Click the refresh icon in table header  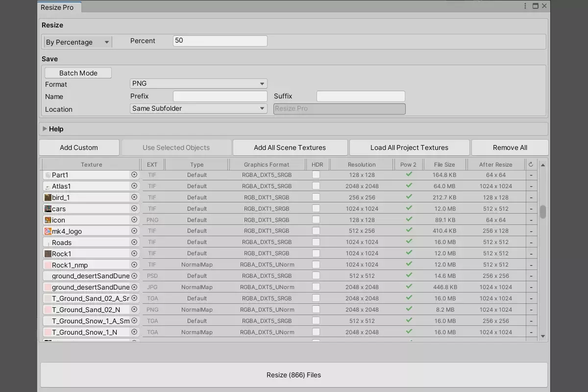pyautogui.click(x=531, y=165)
